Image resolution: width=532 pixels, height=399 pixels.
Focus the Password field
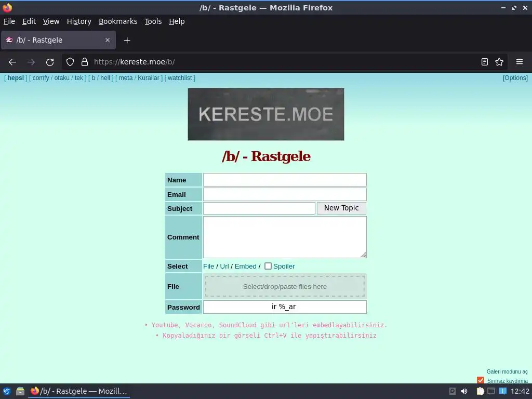(285, 307)
